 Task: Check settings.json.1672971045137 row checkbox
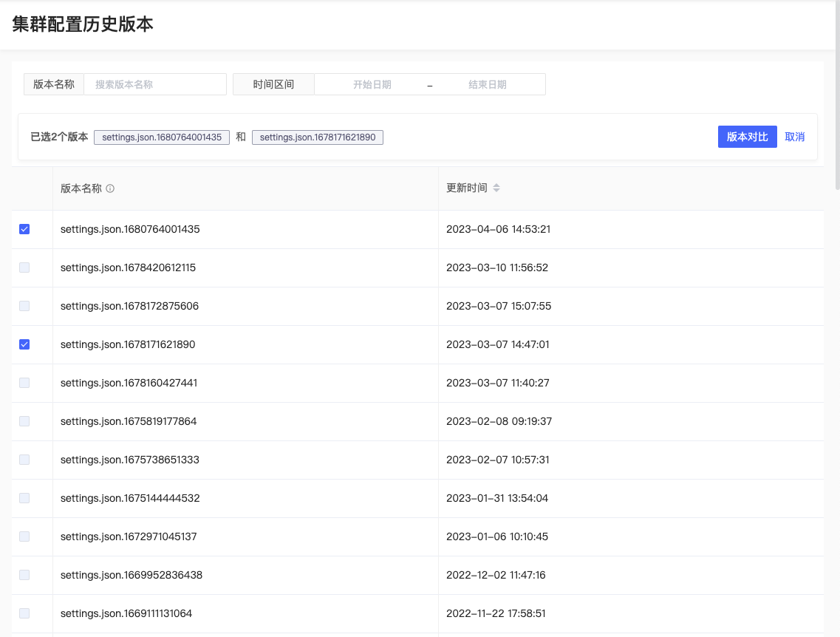[x=24, y=536]
